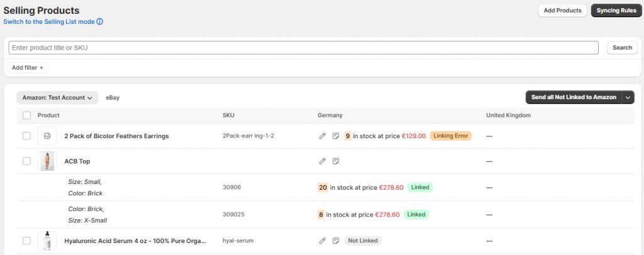Expand Amazon: Test Account dropdown
This screenshot has height=255, width=644.
[x=57, y=97]
